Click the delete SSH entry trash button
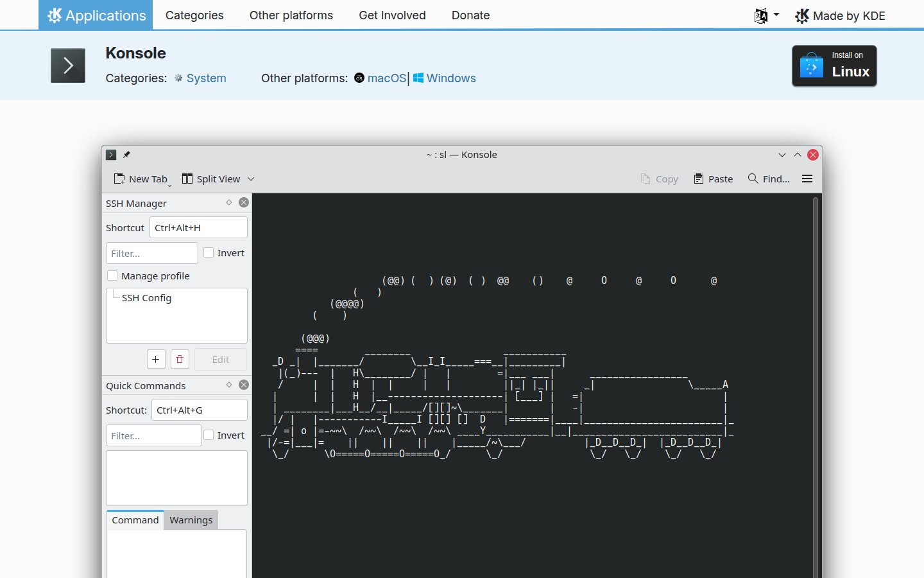Screen dimensions: 924x578 coord(180,359)
